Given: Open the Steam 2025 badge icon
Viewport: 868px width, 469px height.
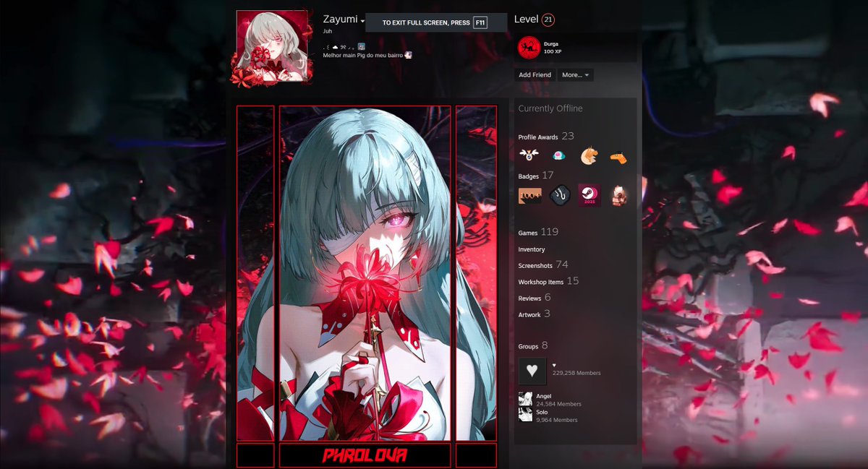Looking at the screenshot, I should [589, 195].
